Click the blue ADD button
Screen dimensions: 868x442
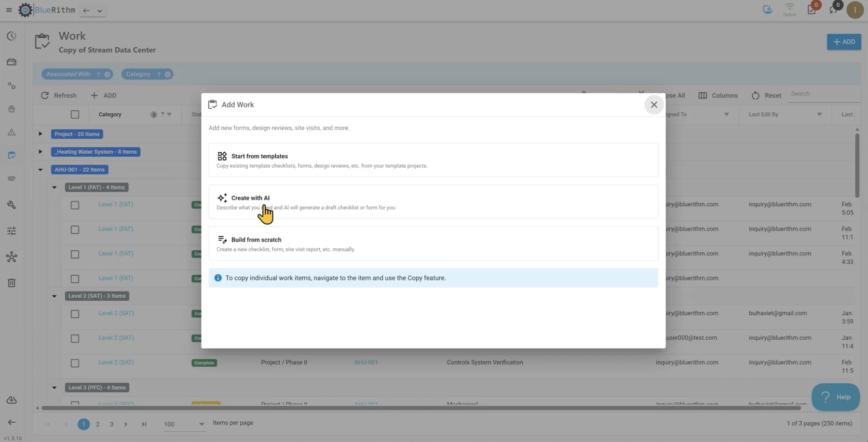click(x=843, y=42)
